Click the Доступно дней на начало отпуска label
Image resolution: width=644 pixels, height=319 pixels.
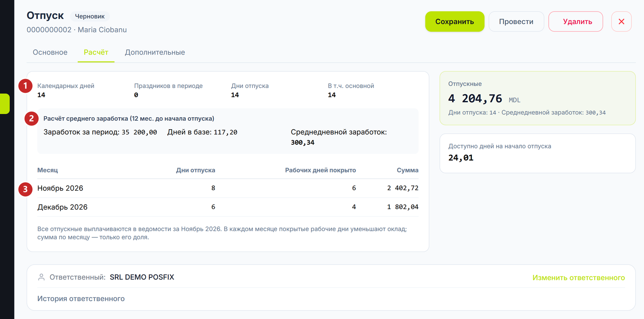(500, 146)
